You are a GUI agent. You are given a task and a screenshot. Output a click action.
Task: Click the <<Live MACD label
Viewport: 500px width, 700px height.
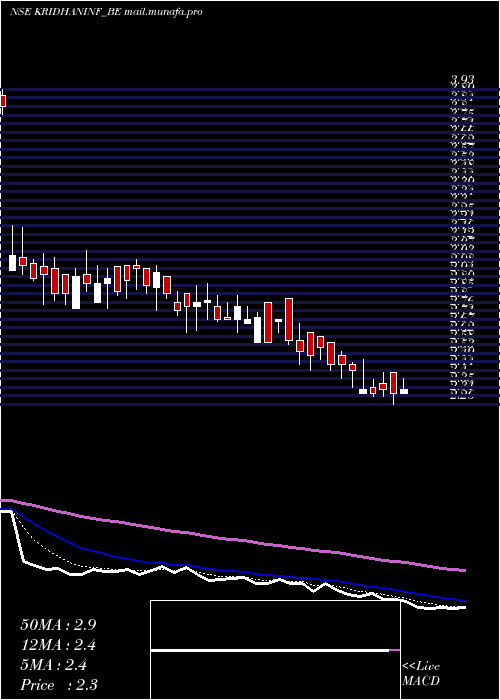coord(421,674)
